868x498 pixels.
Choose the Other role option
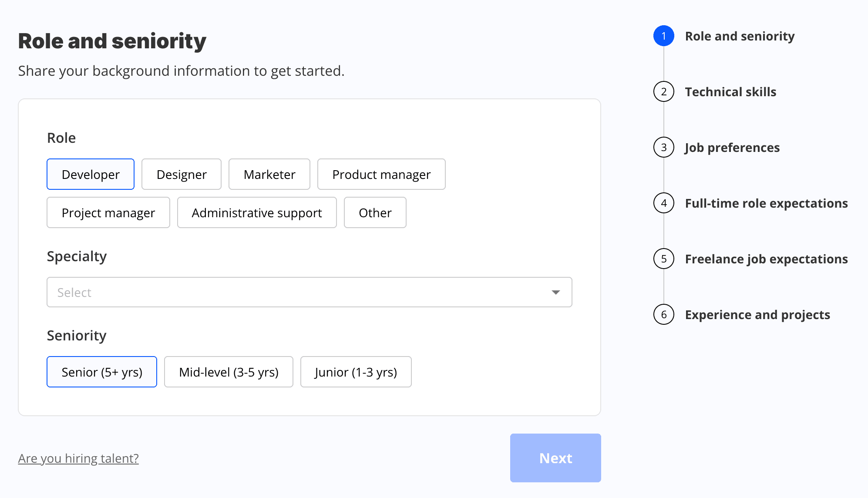pos(375,213)
